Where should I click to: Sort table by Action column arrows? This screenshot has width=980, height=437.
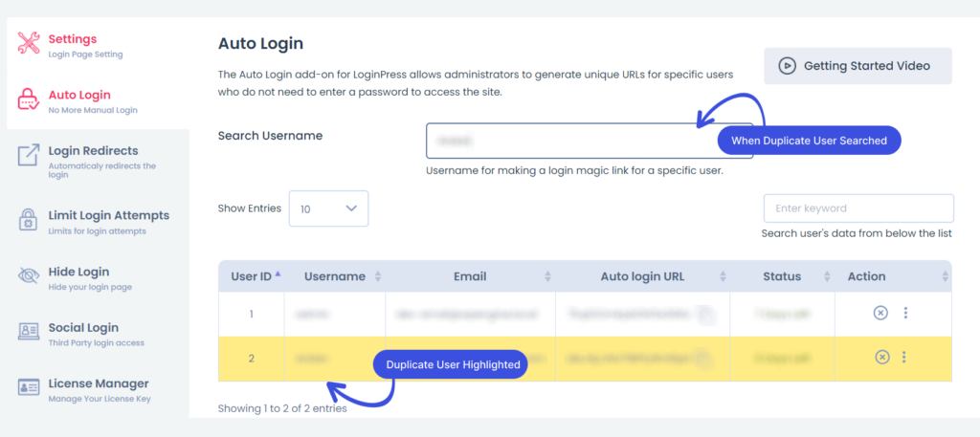tap(945, 276)
